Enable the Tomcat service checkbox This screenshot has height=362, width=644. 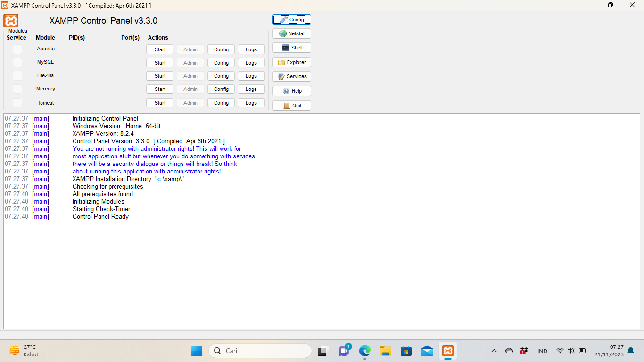[x=17, y=102]
